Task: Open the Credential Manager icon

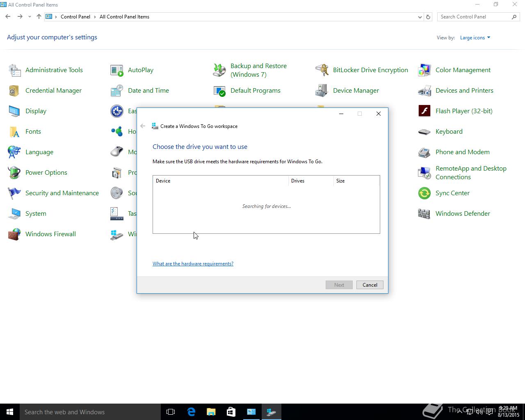Action: click(14, 91)
